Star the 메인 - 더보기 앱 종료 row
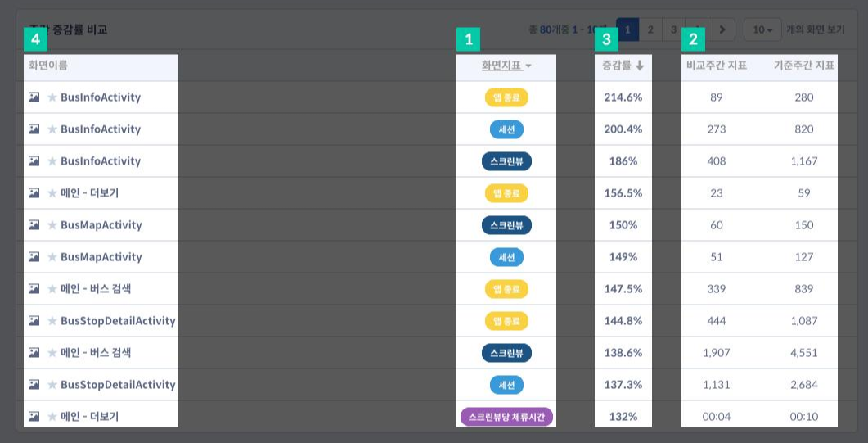 52,192
